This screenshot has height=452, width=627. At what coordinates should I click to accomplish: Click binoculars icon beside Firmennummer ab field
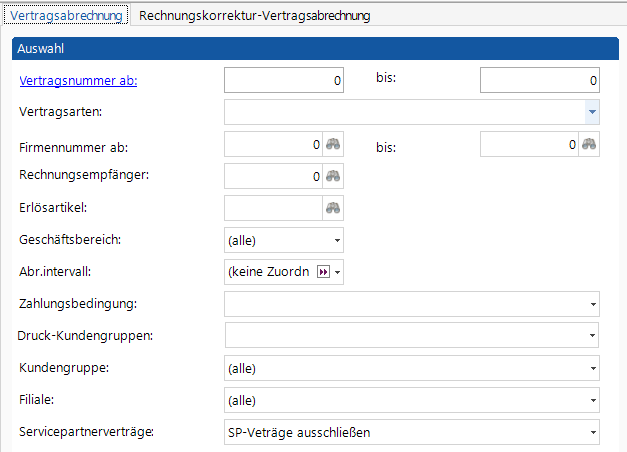(333, 144)
